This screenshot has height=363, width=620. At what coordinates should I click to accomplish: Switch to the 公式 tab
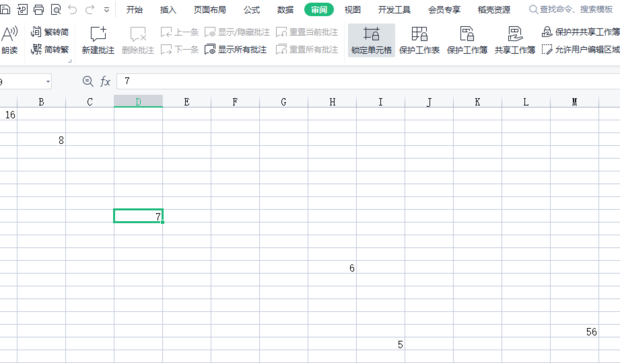pyautogui.click(x=251, y=9)
